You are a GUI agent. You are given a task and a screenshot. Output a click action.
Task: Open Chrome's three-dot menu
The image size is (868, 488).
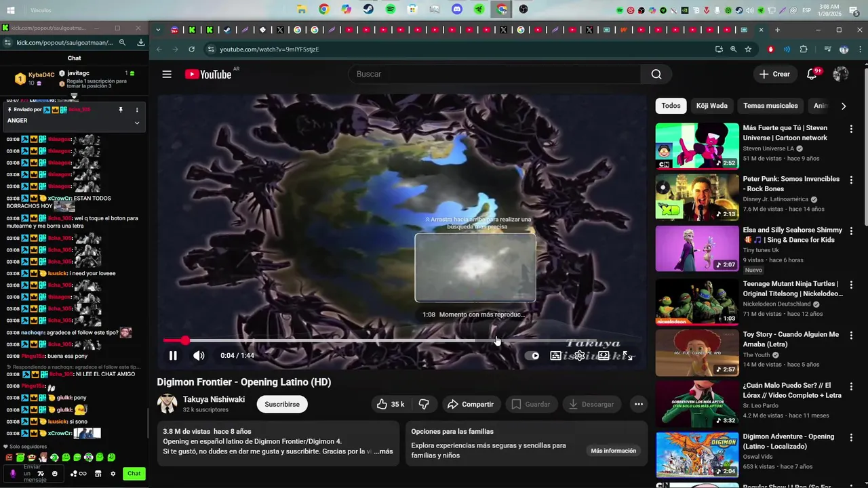[x=859, y=49]
